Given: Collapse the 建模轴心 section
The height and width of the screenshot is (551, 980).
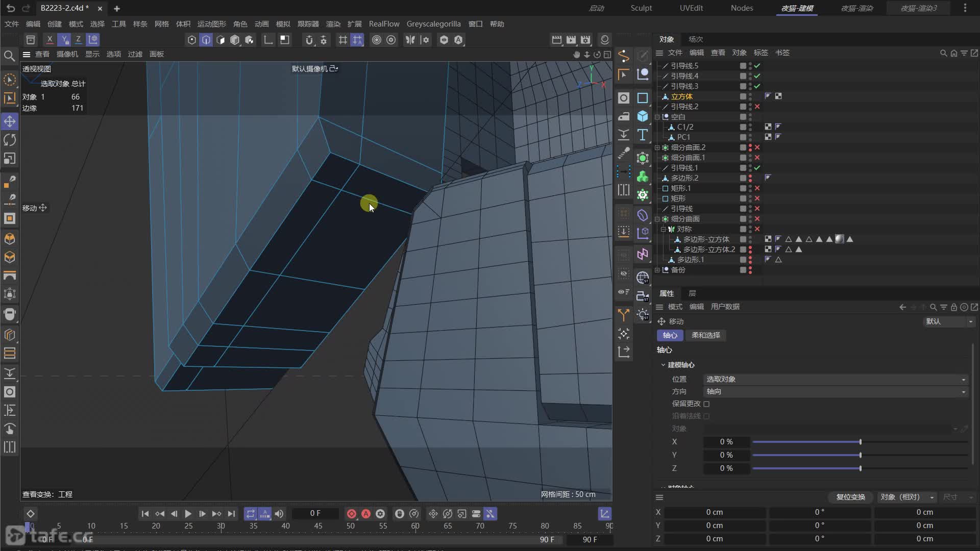Looking at the screenshot, I should pos(663,365).
